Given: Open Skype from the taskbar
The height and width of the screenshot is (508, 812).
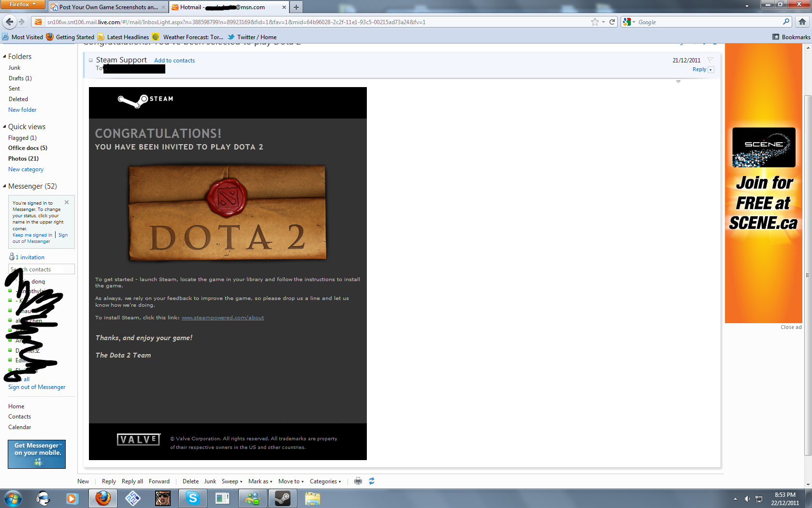Looking at the screenshot, I should 192,498.
